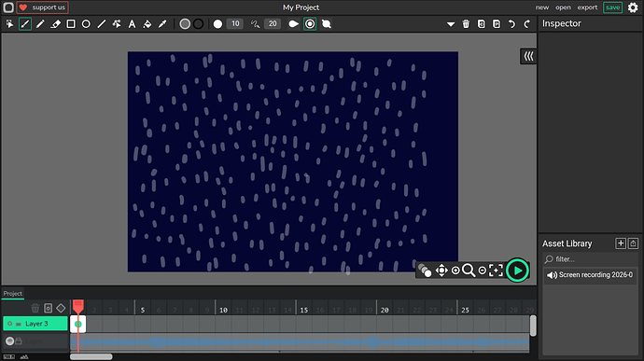Screen dimensions: 644x361
Task: Toggle lock on the dimmed Layer
Action: point(19,340)
